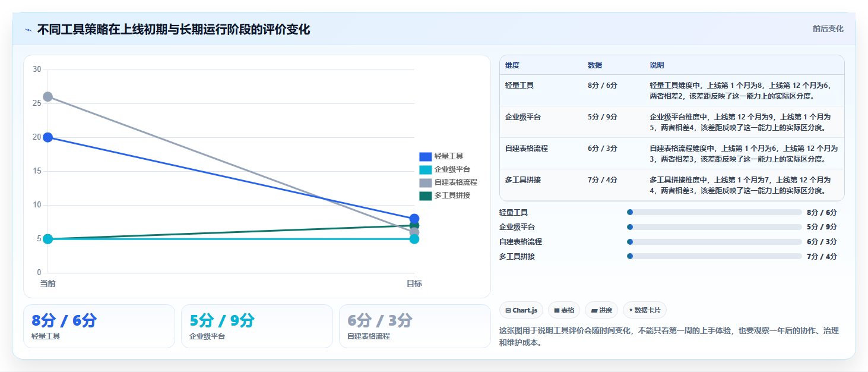Screen dimensions: 868x372
Task: Open the 6分 / 3分 自建表格流程 summary card
Action: [415, 326]
